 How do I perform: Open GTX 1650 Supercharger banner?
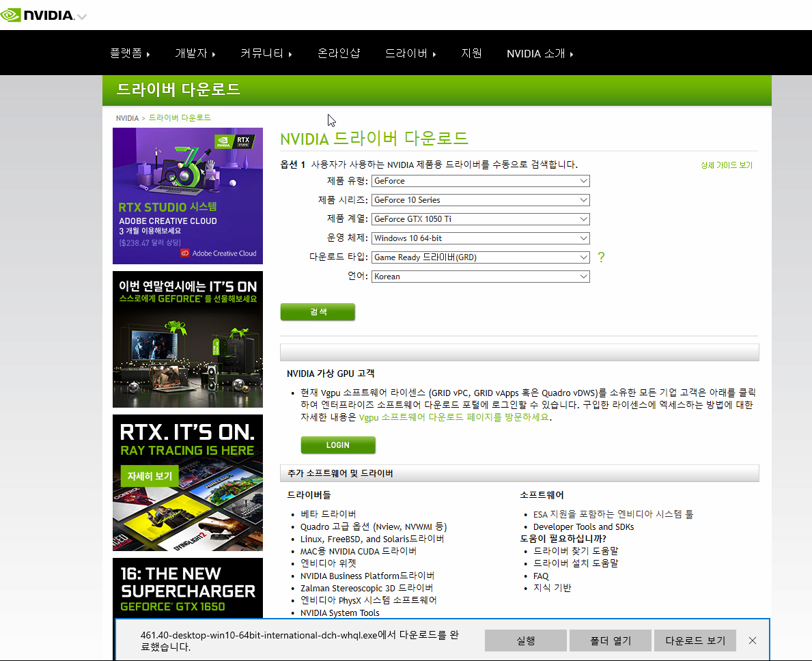[x=188, y=587]
